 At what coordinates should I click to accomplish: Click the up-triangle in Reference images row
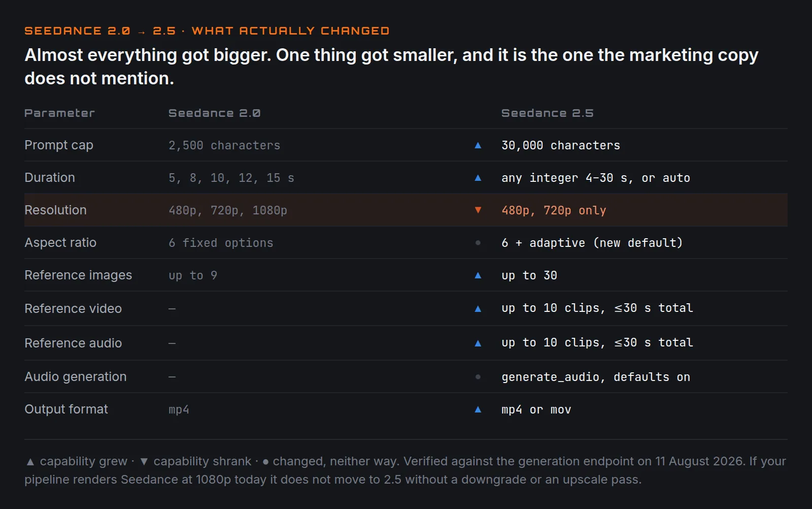478,275
